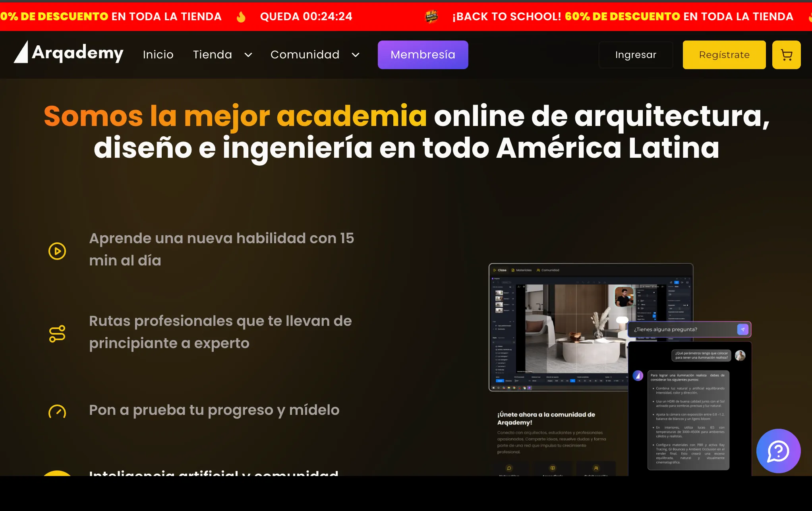Expand the Comunidad dropdown chevron
Screen dimensions: 812x511
tap(356, 55)
